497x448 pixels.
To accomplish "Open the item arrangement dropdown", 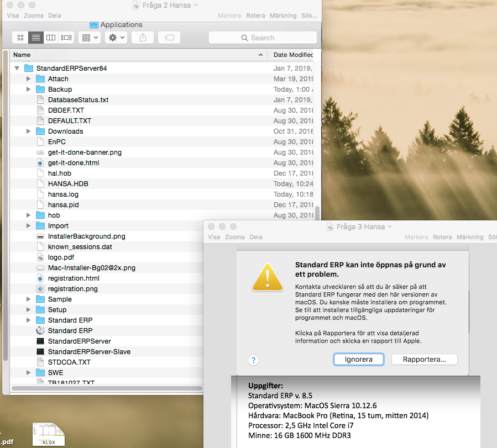I will (x=90, y=38).
